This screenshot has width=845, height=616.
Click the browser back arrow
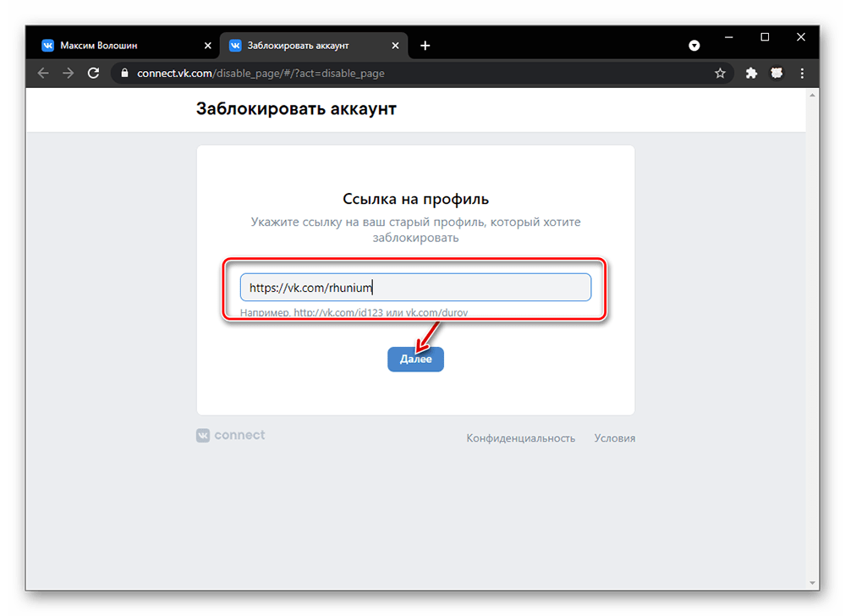[43, 74]
